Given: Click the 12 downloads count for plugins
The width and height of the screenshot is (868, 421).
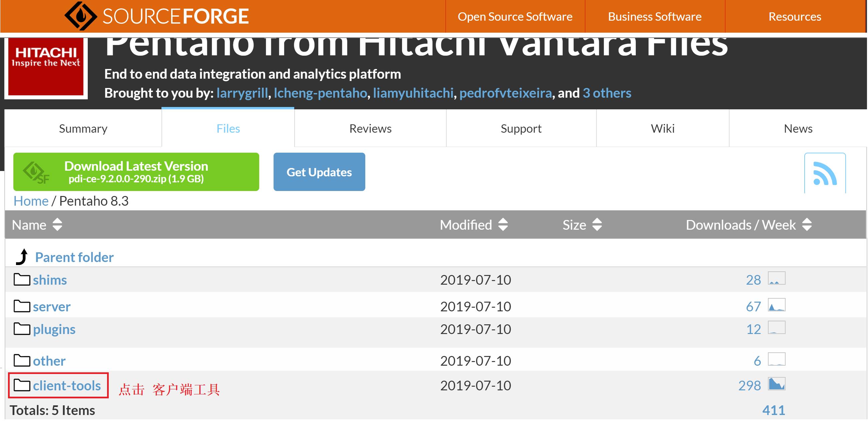Looking at the screenshot, I should (754, 329).
